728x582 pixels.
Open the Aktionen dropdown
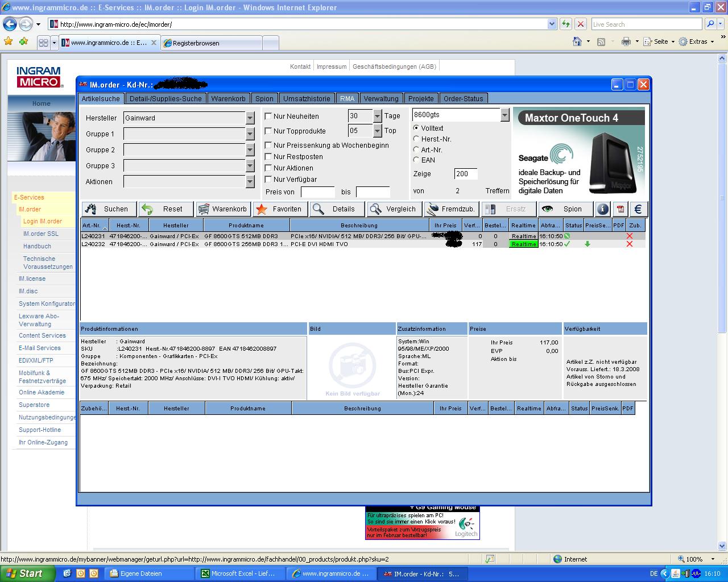pos(250,181)
